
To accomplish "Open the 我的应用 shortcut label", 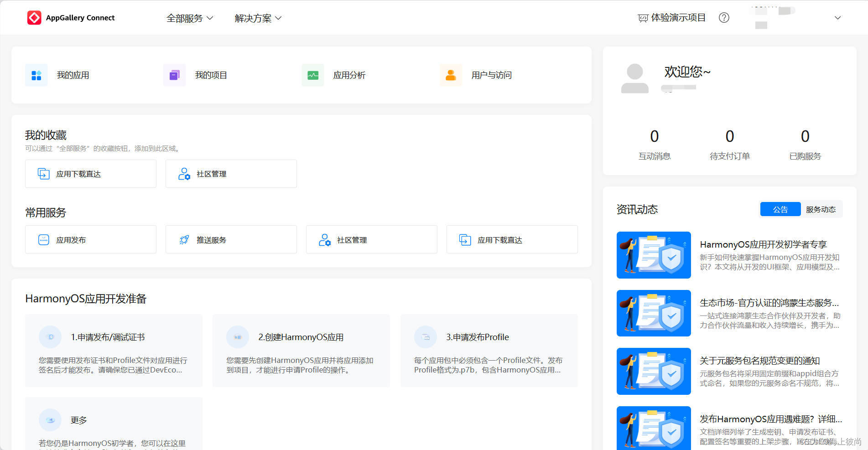I will (x=73, y=75).
